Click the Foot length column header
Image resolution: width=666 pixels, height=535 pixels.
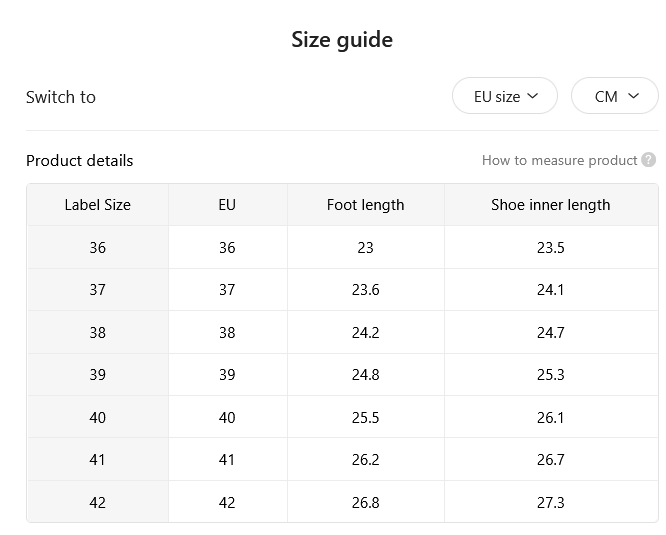point(365,205)
